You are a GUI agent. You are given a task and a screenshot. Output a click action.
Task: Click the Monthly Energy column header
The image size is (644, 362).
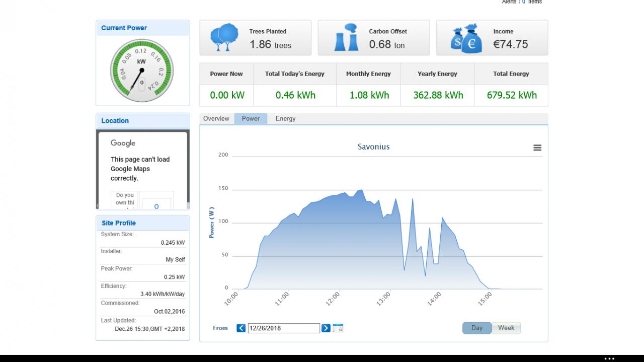point(368,74)
